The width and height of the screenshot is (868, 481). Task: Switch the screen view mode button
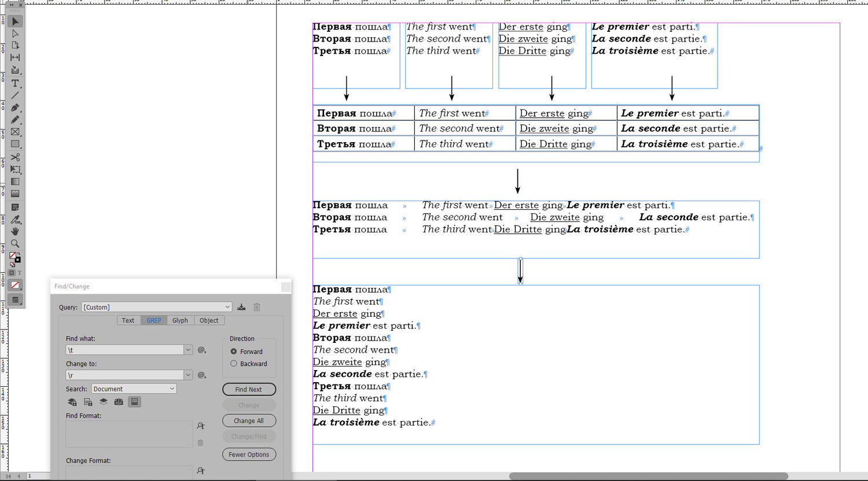[x=16, y=300]
